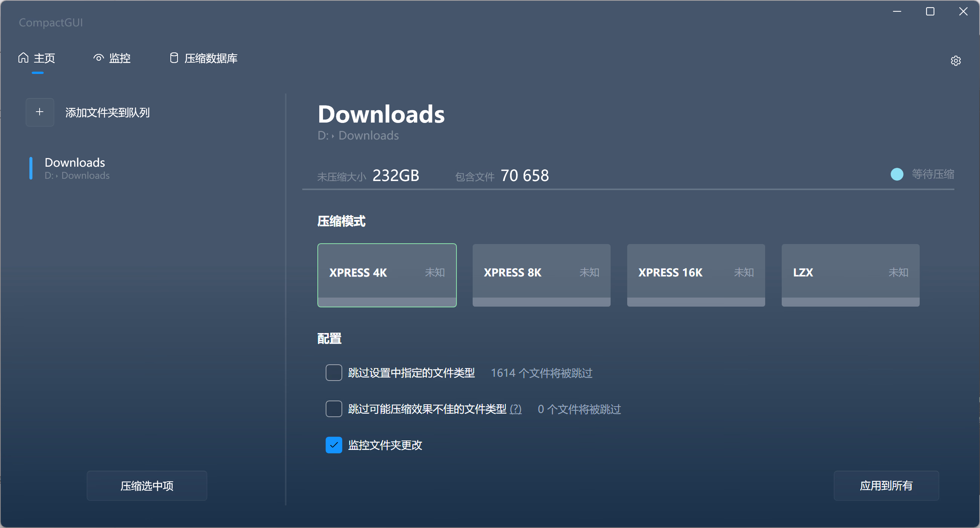Maximize the CompactGUI window
980x528 pixels.
(930, 11)
